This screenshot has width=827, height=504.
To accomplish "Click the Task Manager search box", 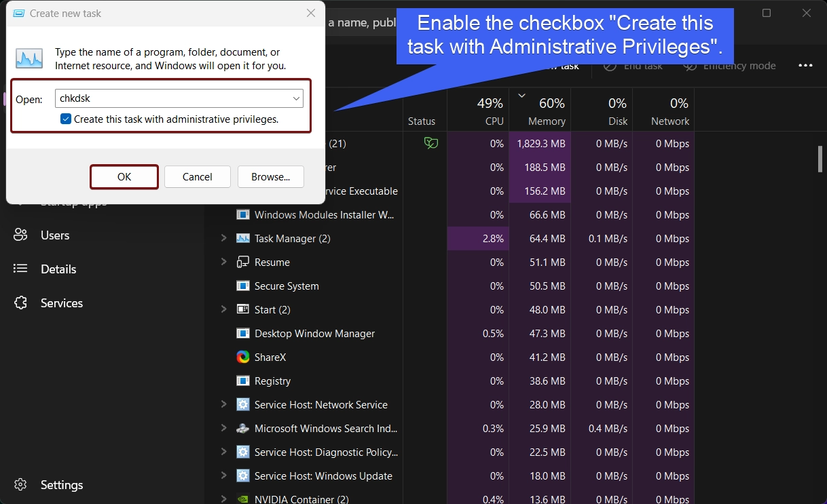I will click(360, 22).
